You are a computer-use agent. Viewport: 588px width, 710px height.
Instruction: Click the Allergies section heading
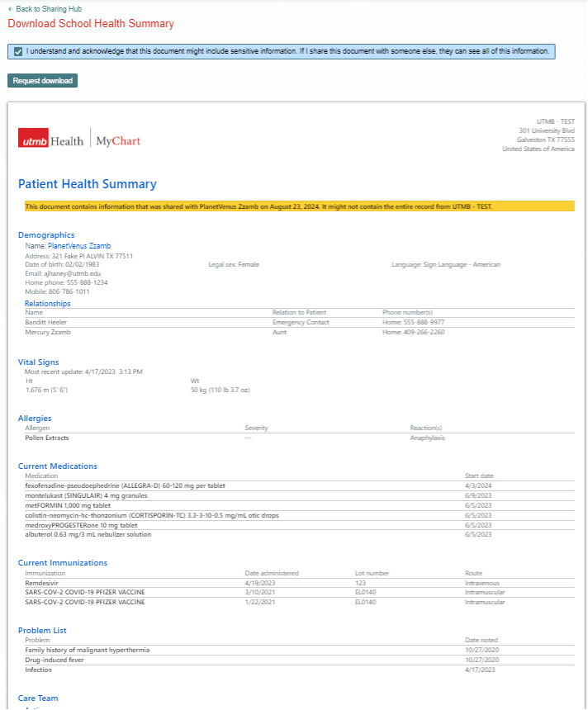click(x=35, y=419)
